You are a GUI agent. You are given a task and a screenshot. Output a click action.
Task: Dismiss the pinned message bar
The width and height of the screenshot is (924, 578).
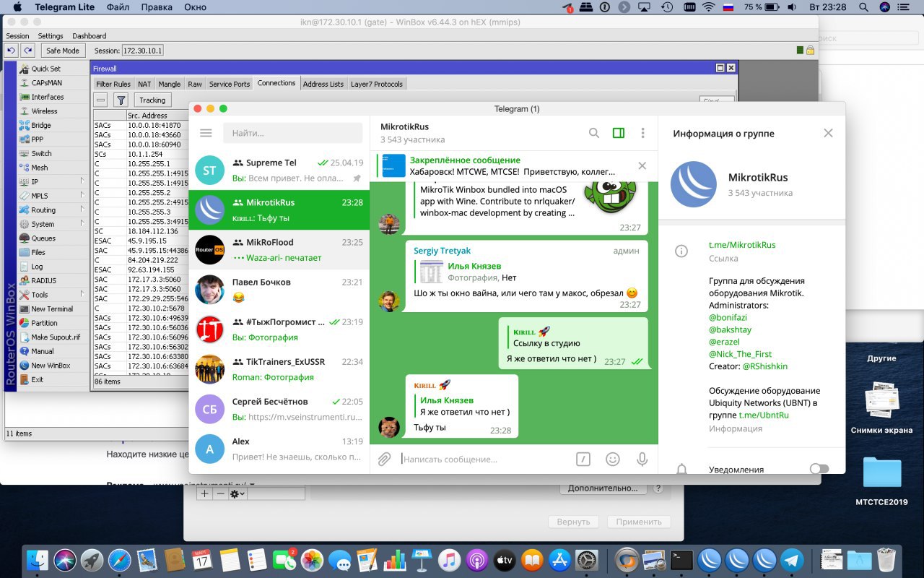pos(642,165)
